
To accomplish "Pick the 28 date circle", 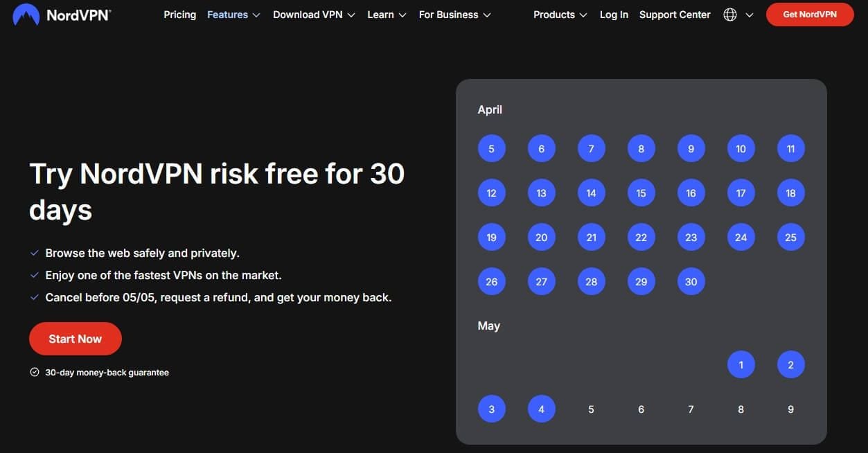I will [591, 282].
